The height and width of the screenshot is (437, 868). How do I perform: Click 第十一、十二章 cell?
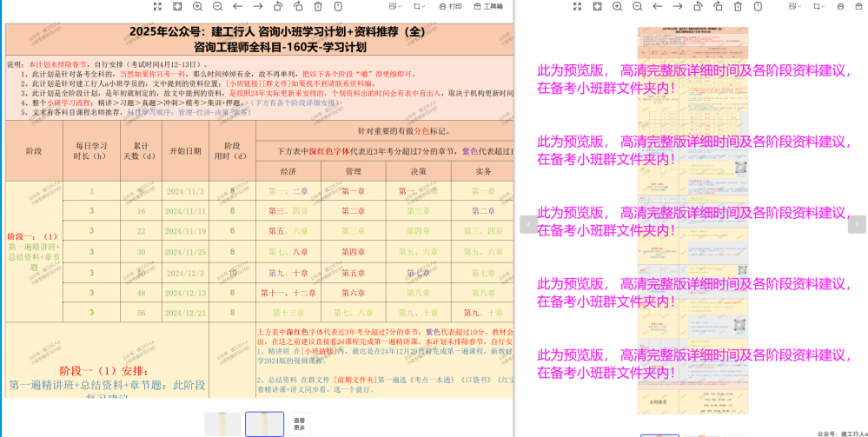[x=288, y=293]
